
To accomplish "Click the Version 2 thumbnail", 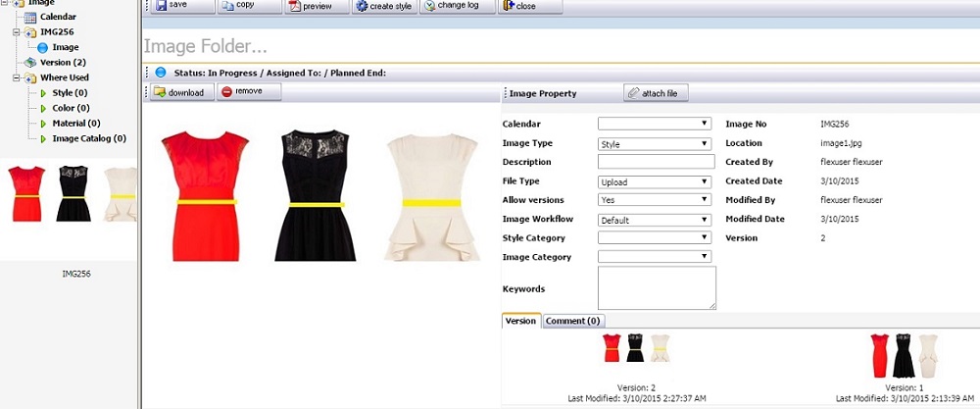I will point(636,348).
